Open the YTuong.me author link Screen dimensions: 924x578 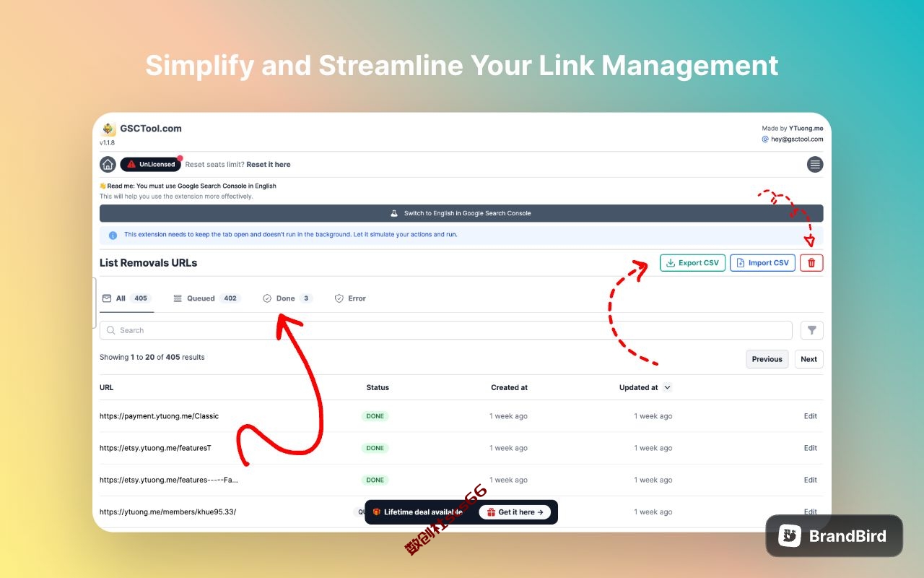[806, 129]
